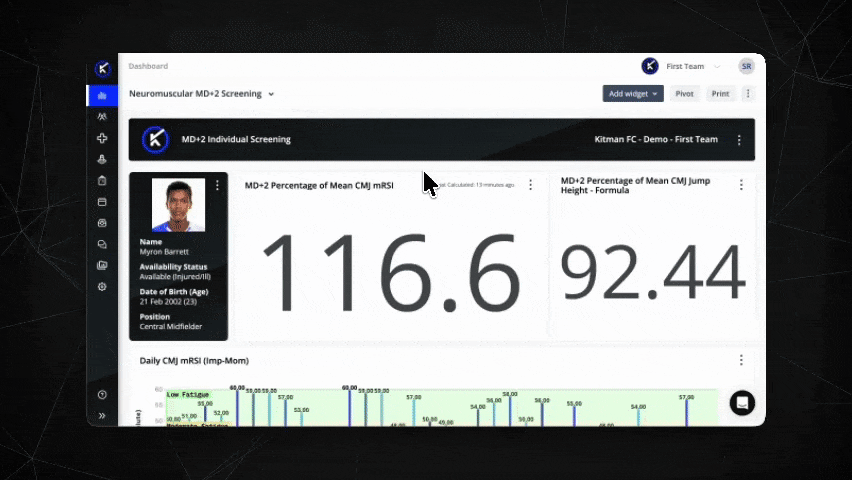
Task: Open MD+2 Individual Screening header options menu
Action: tap(739, 140)
